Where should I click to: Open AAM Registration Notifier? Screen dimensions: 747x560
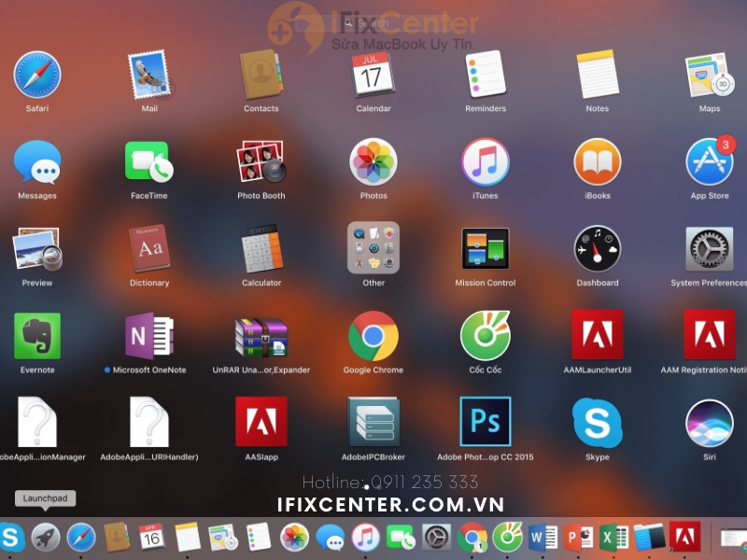(x=710, y=335)
